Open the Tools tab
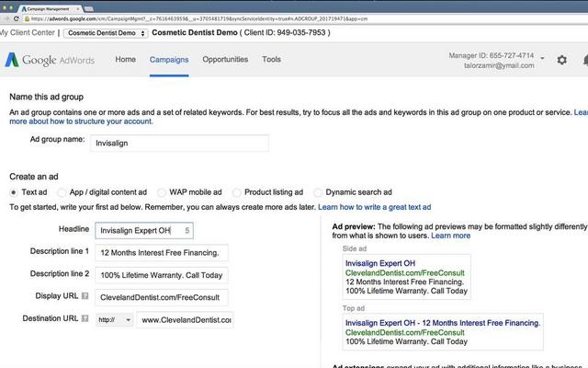The width and height of the screenshot is (588, 368). pyautogui.click(x=272, y=59)
